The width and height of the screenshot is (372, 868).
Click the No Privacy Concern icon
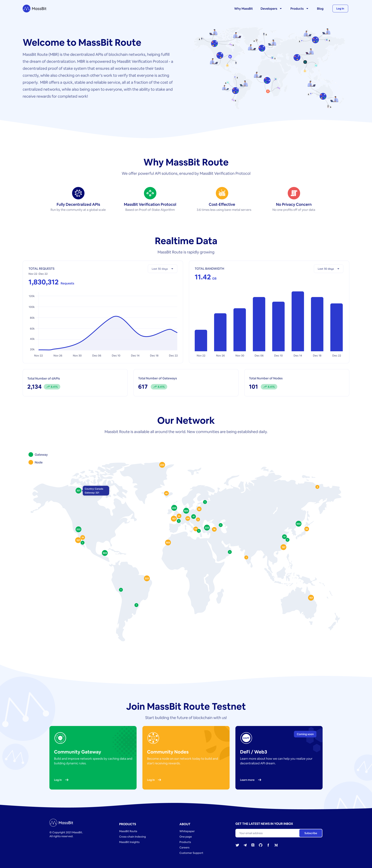point(294,193)
